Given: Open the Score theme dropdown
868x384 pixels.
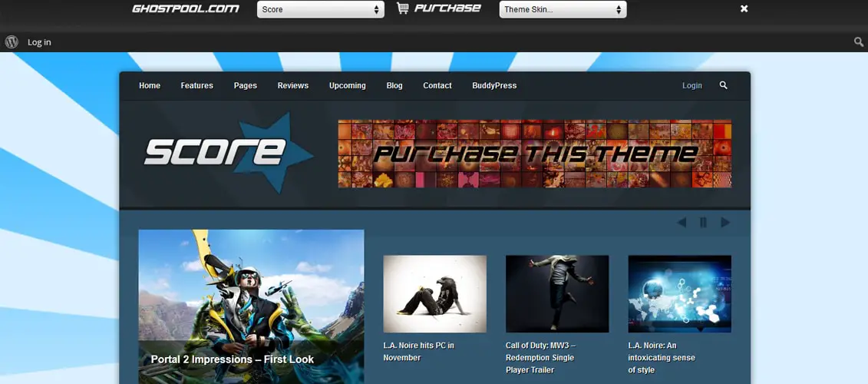Looking at the screenshot, I should point(321,9).
